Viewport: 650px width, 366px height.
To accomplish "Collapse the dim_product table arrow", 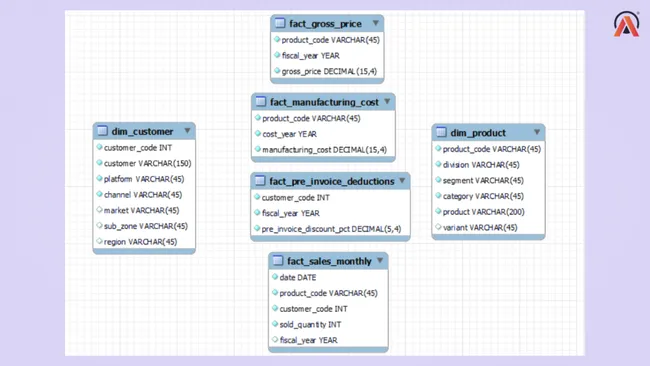I will click(537, 132).
